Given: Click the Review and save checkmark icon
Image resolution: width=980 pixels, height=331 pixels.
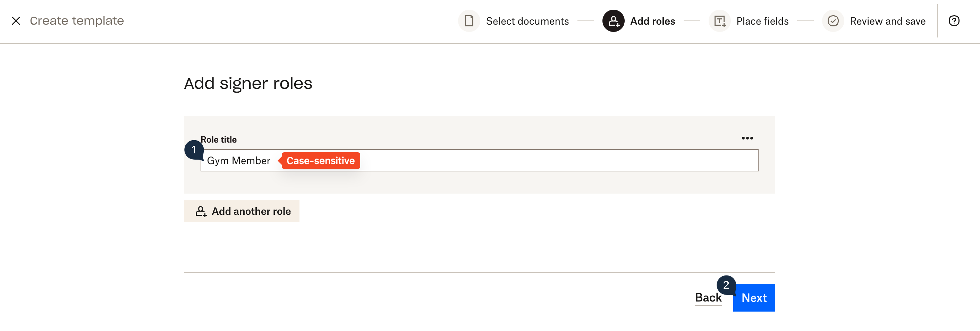Looking at the screenshot, I should tap(833, 21).
